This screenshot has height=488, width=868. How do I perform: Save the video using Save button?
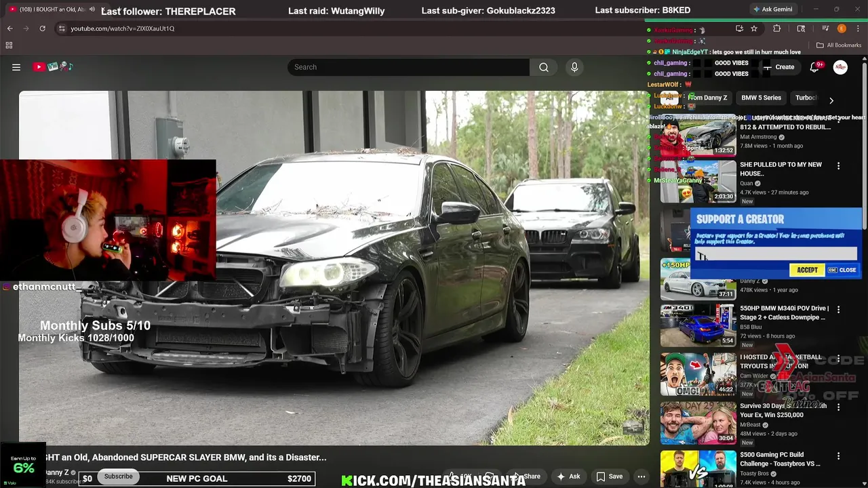[609, 476]
